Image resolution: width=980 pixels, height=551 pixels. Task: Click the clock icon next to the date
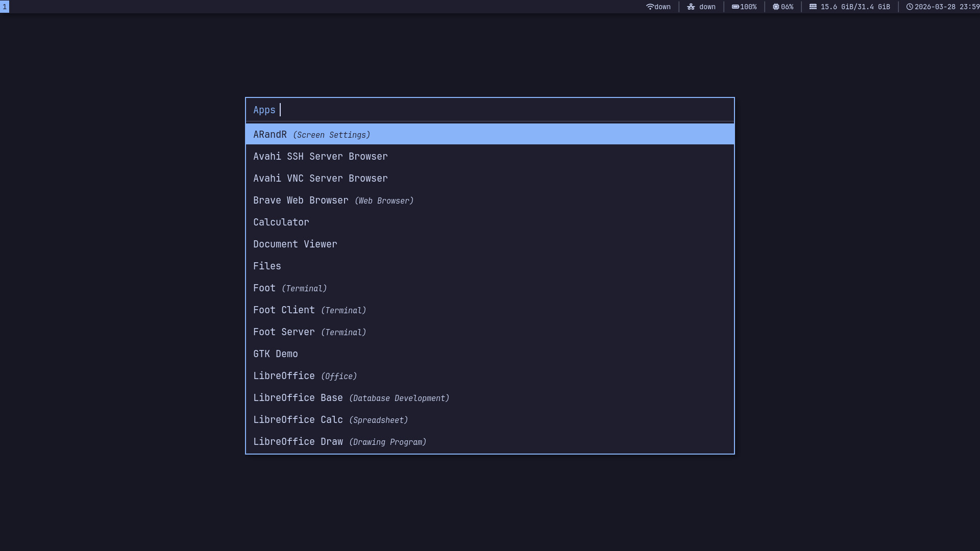[x=910, y=7]
